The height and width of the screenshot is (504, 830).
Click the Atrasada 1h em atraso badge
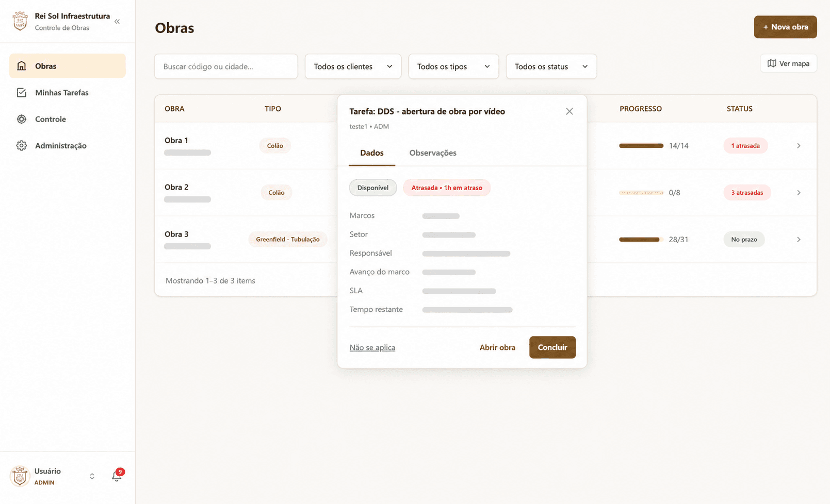point(447,188)
